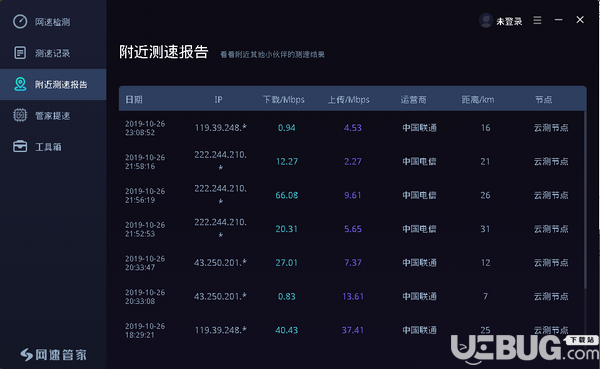Click download value 0.94
This screenshot has width=600, height=369.
click(287, 128)
